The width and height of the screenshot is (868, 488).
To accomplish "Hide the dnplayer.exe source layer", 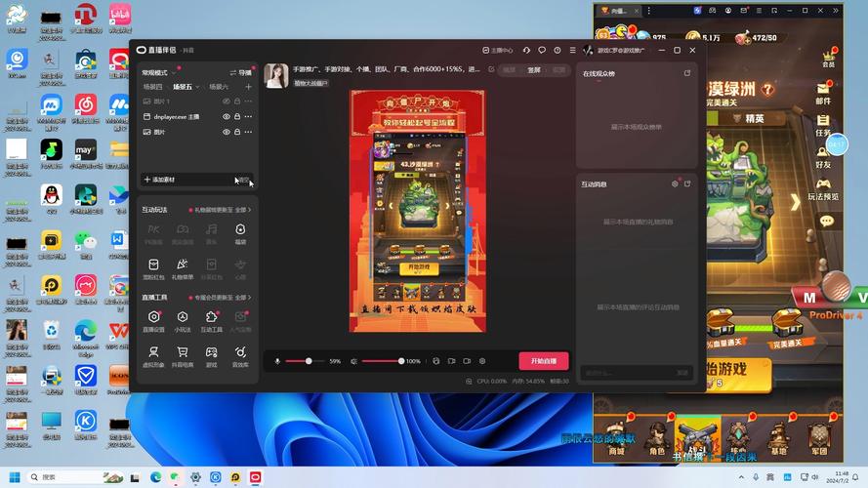I will 227,116.
